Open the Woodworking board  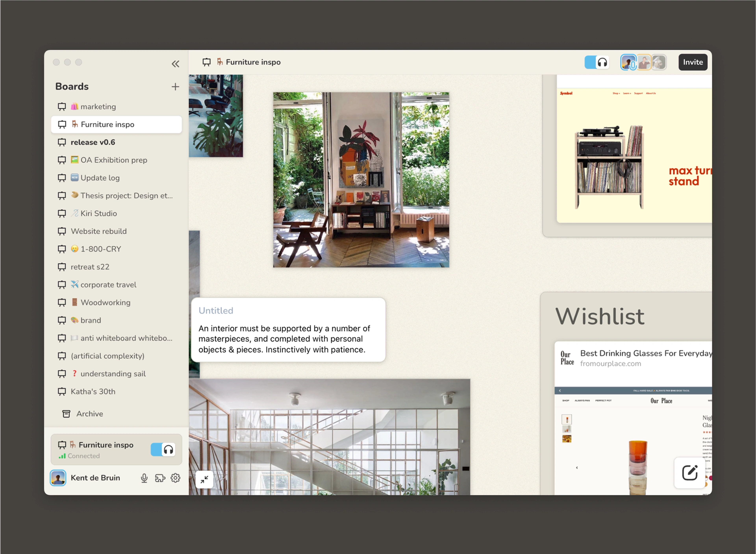[105, 302]
